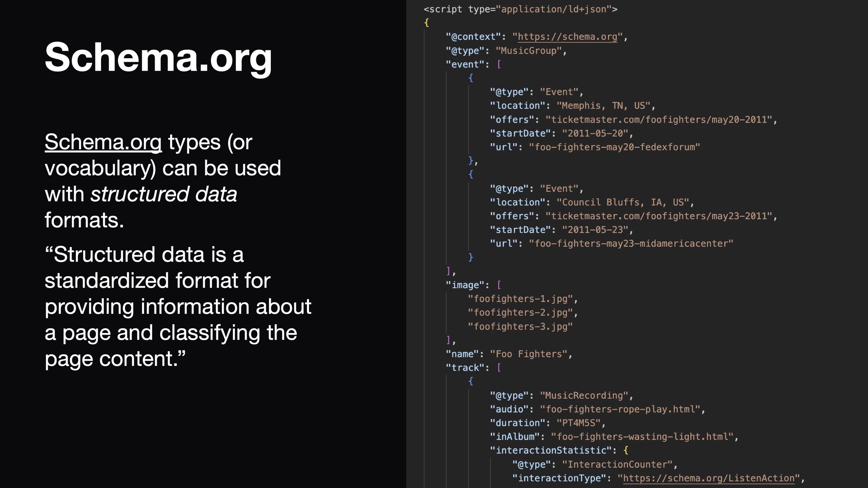This screenshot has width=868, height=488.
Task: Select the "foofighters-2.jpg" entry
Action: (520, 313)
